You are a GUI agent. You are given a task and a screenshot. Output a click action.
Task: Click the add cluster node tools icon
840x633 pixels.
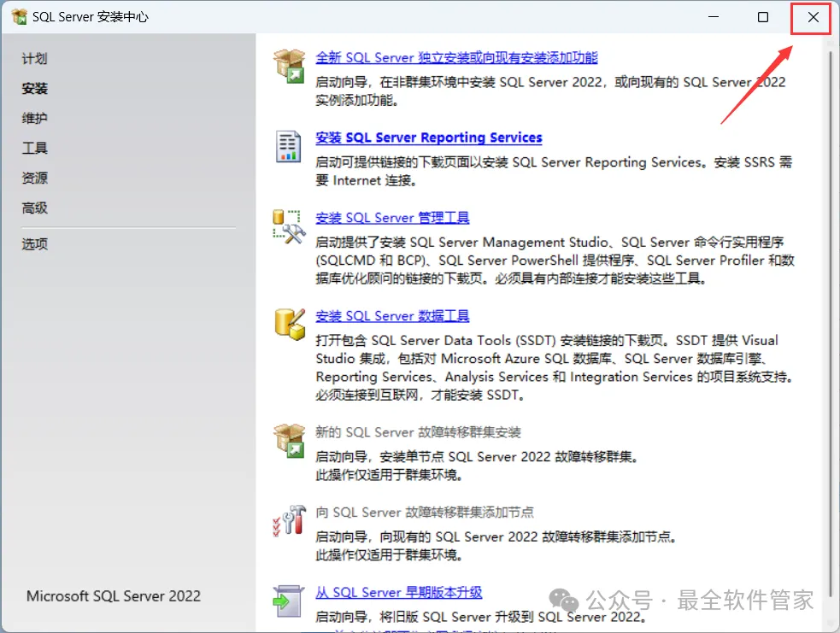pyautogui.click(x=290, y=520)
